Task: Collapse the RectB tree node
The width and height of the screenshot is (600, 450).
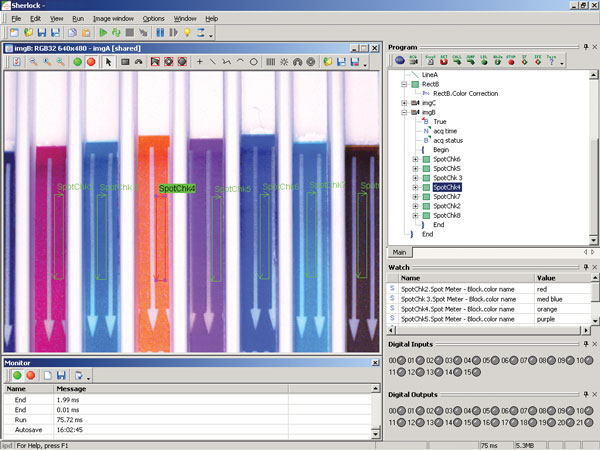Action: click(x=404, y=84)
